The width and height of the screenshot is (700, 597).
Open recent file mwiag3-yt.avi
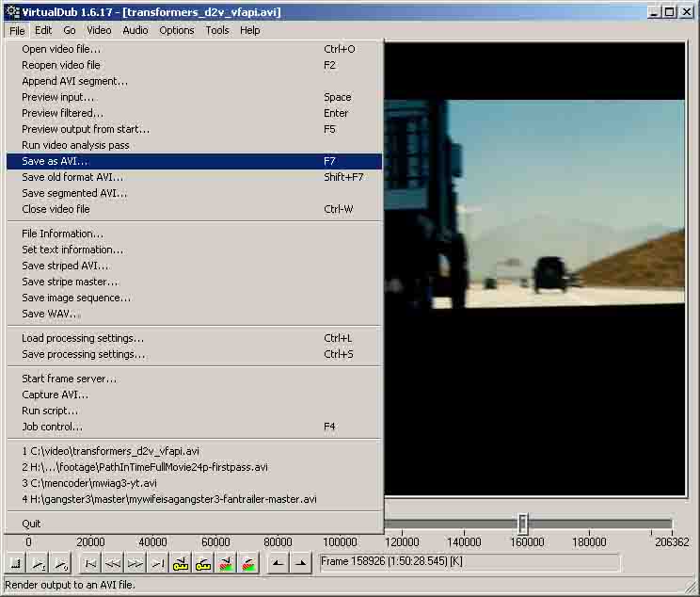[x=194, y=483]
